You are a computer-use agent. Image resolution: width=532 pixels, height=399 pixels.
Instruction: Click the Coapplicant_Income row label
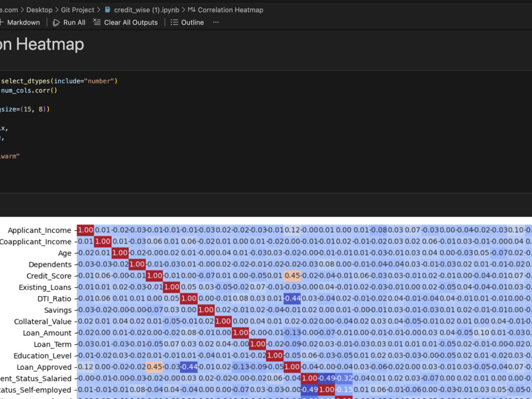pyautogui.click(x=36, y=242)
